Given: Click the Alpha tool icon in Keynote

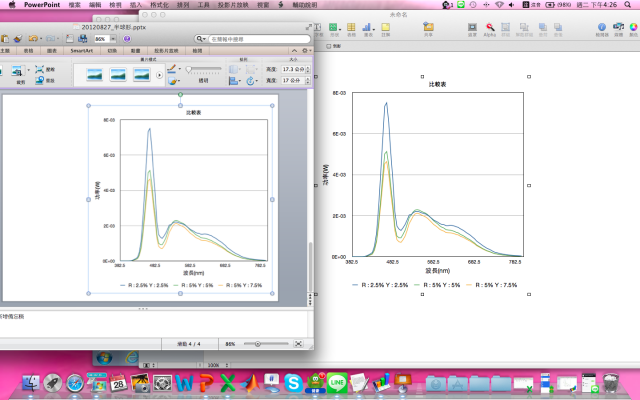Looking at the screenshot, I should coord(490,27).
